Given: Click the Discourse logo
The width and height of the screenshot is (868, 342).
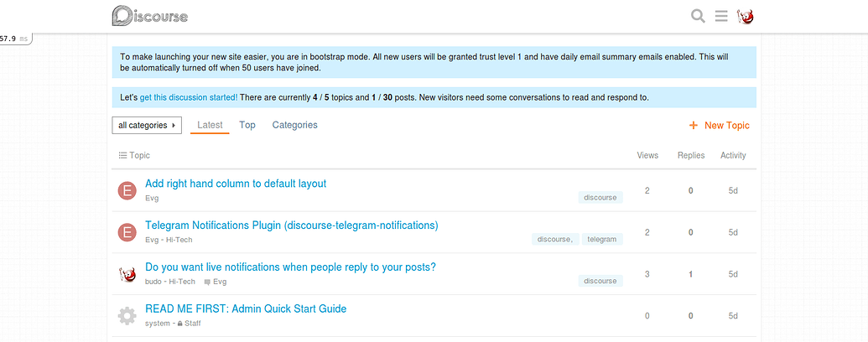Looking at the screenshot, I should 149,16.
